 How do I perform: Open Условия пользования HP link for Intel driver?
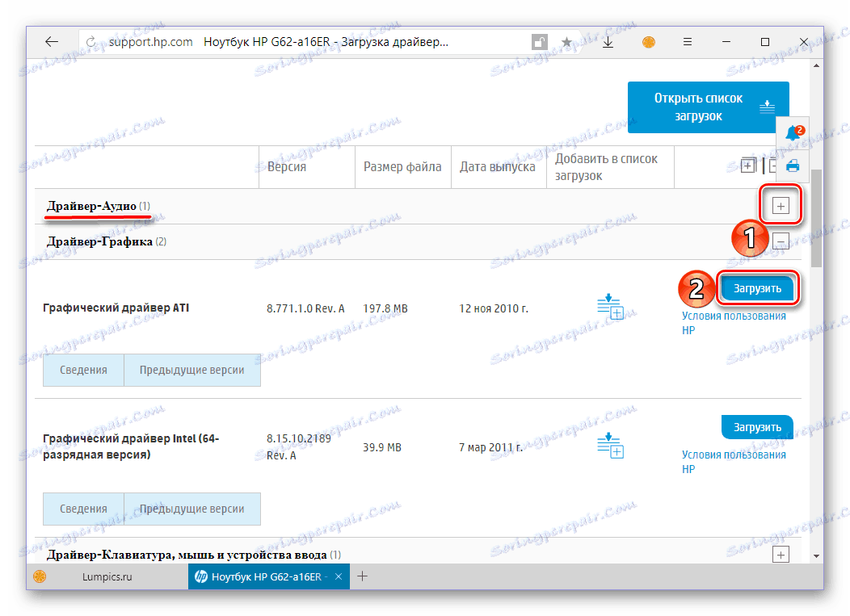click(734, 462)
